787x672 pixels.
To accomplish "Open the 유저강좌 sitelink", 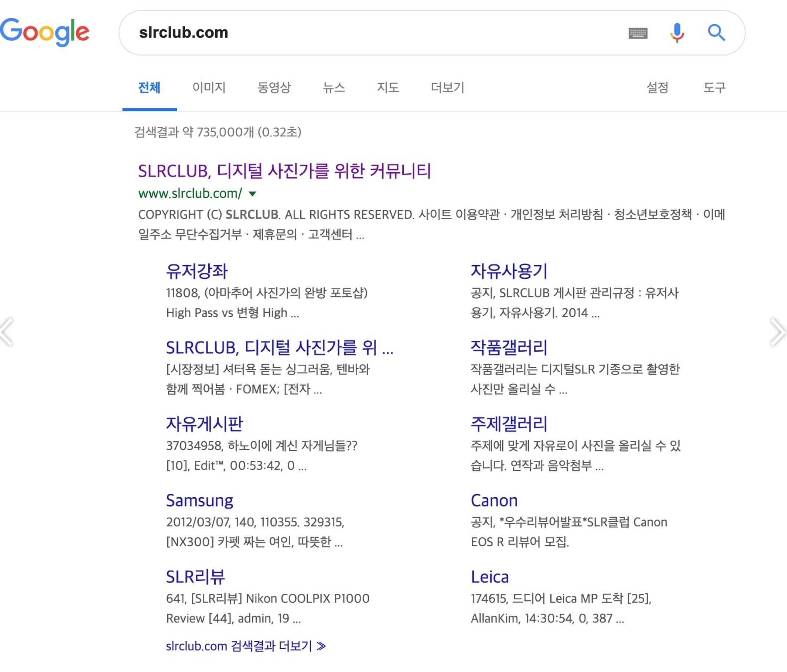I will coord(197,271).
